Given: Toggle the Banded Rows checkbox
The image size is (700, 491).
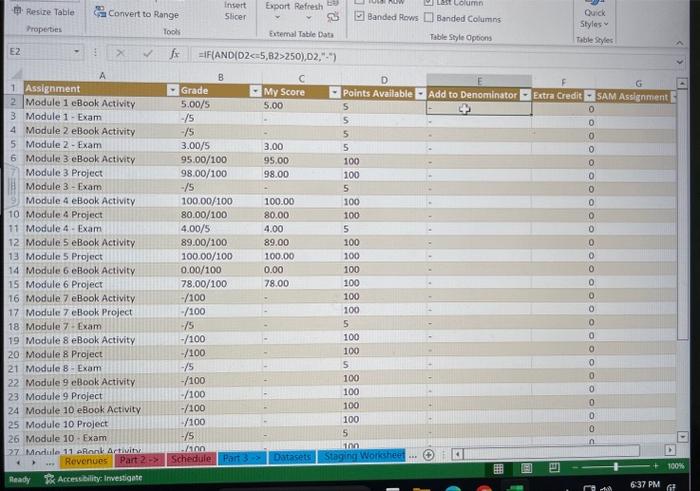Looking at the screenshot, I should 359,17.
